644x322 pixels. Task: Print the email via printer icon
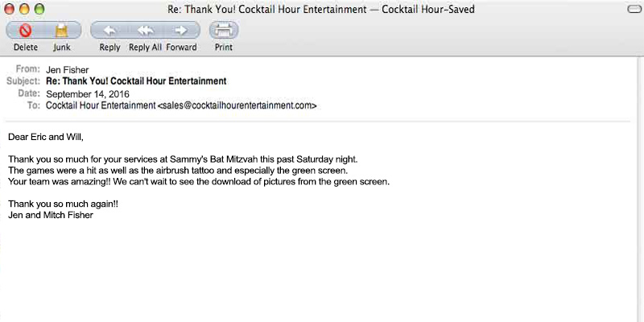224,31
